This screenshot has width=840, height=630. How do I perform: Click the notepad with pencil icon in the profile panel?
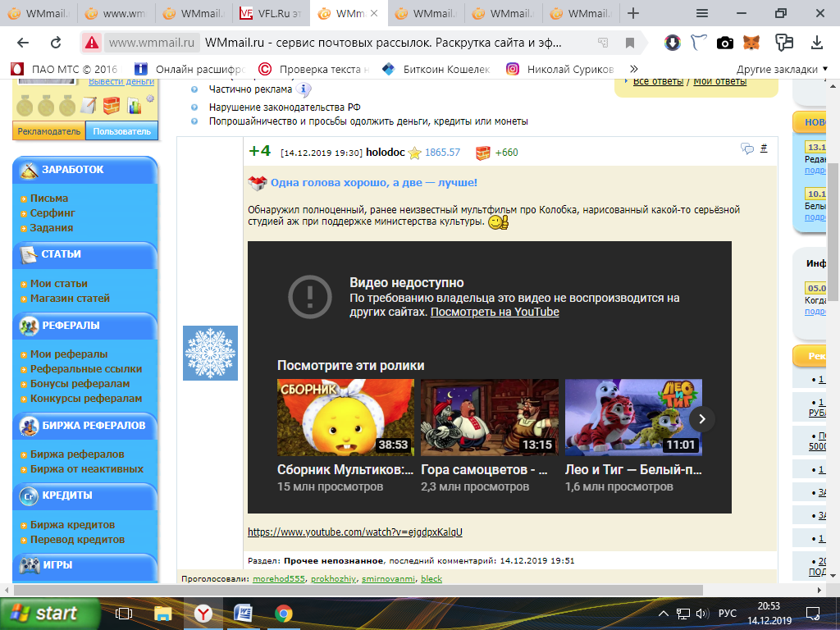[89, 105]
